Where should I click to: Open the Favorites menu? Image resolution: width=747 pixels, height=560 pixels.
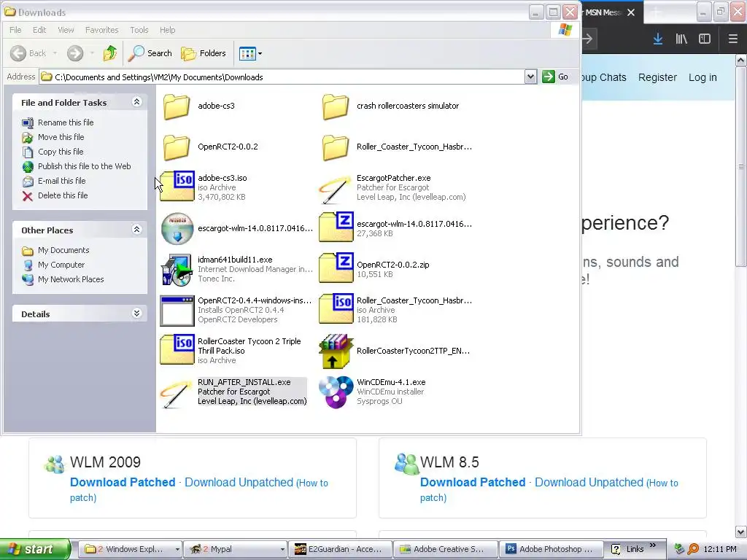(x=102, y=30)
